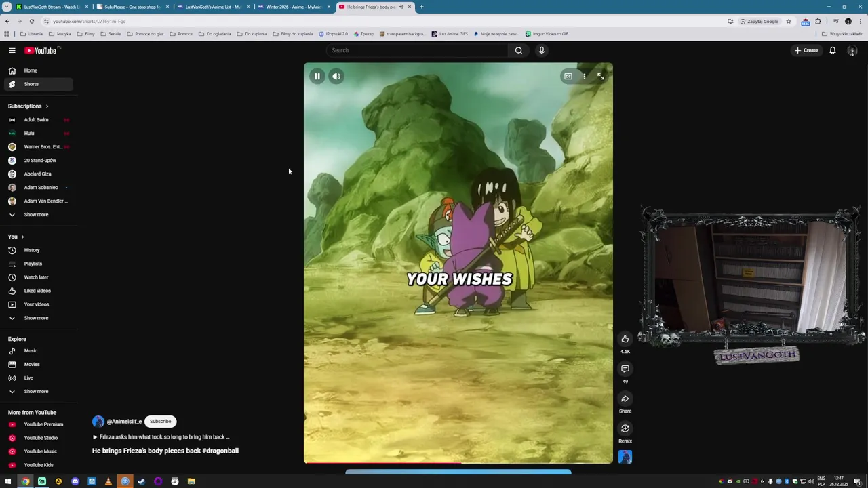Open the Short's three-dot more menu

[x=584, y=77]
